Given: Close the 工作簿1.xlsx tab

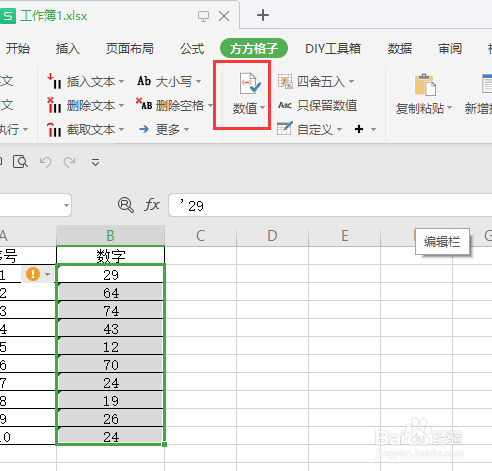Looking at the screenshot, I should coord(224,16).
